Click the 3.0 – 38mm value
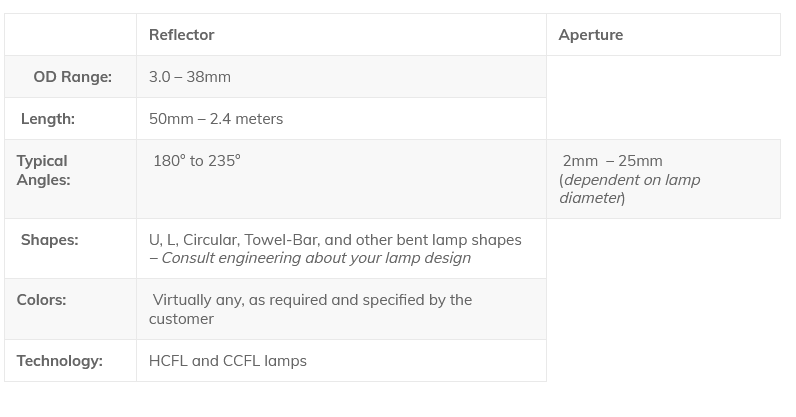 point(190,77)
